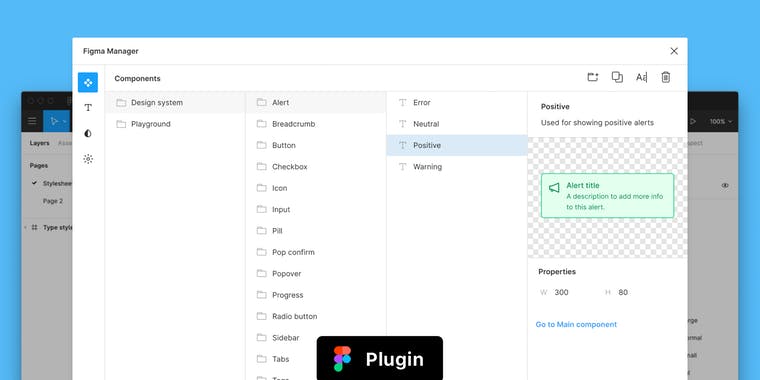Open the Radio button folder
Image resolution: width=760 pixels, height=380 pixels.
point(316,316)
